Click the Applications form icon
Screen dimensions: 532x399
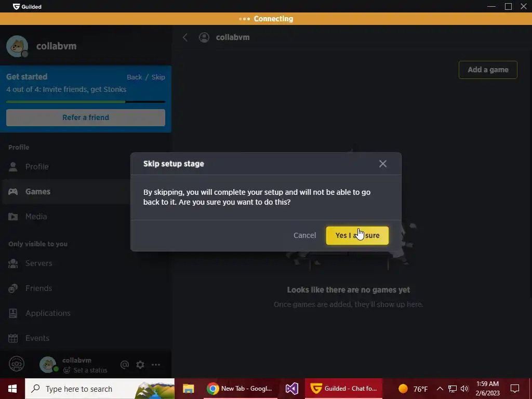[x=13, y=313]
